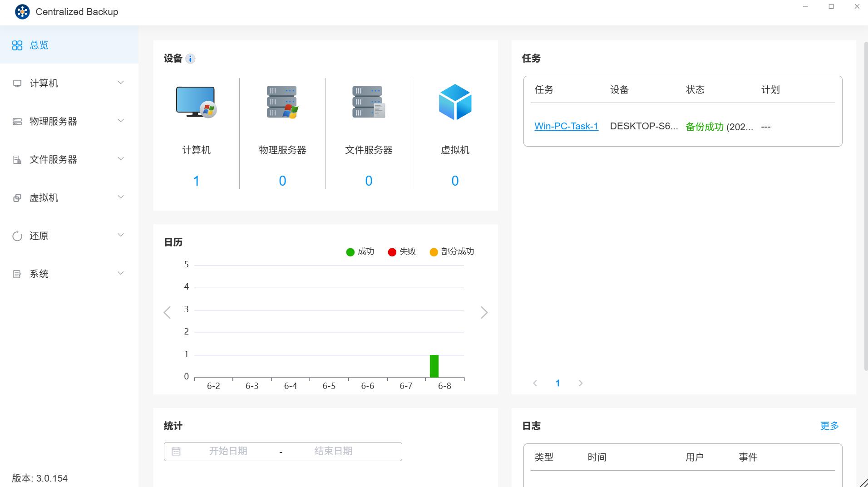Click the 版本: 3.0.154 version text
Viewport: 868px width, 487px height.
[x=39, y=478]
